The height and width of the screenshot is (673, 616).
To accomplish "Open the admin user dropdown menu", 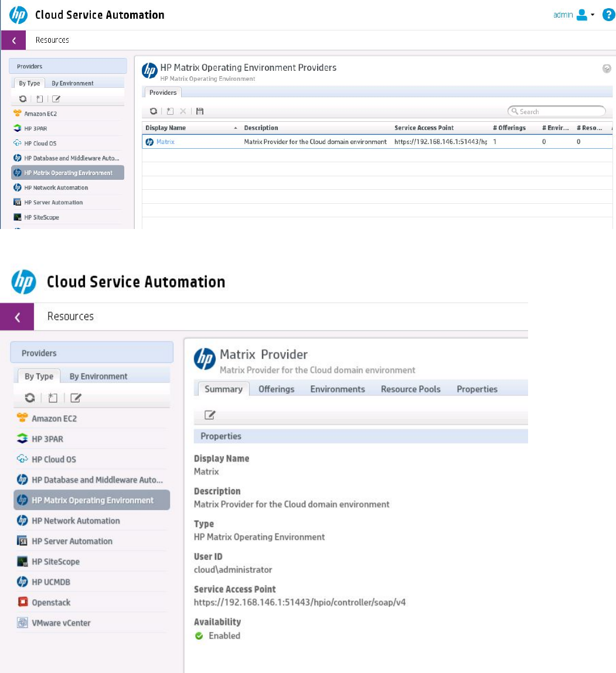I will (x=574, y=15).
